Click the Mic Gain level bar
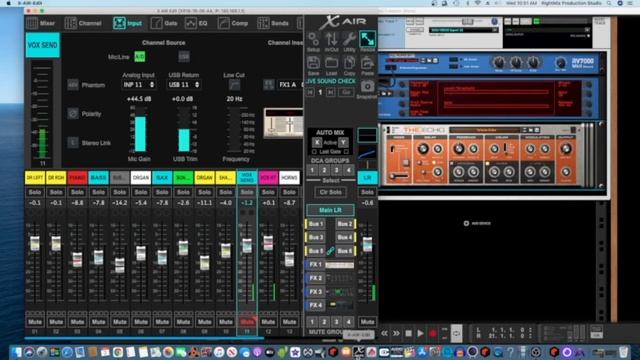The image size is (640, 360). [140, 130]
